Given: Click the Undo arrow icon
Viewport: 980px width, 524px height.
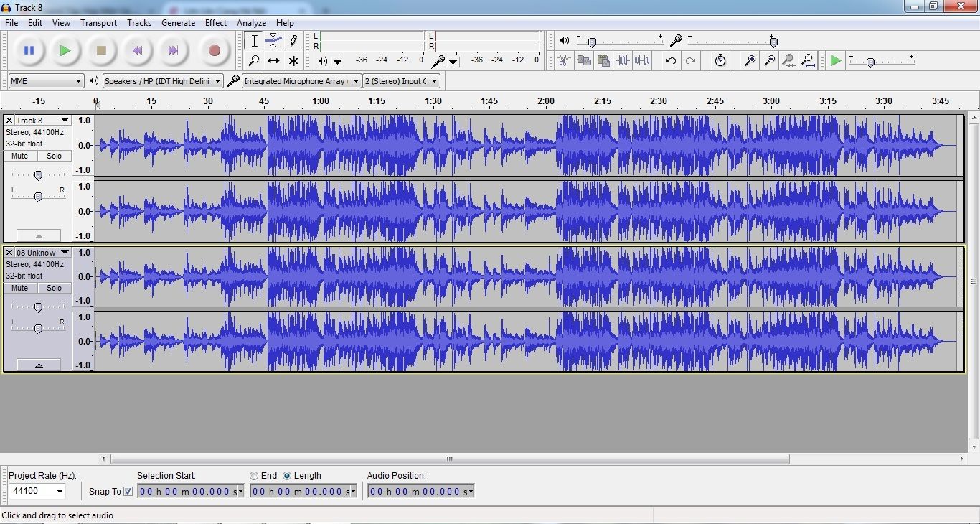Looking at the screenshot, I should click(x=671, y=61).
